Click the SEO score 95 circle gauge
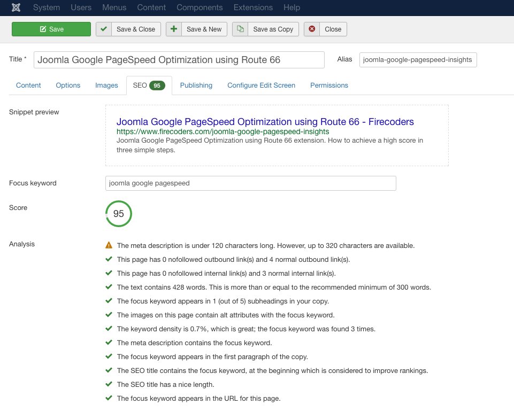The width and height of the screenshot is (514, 420). [119, 214]
